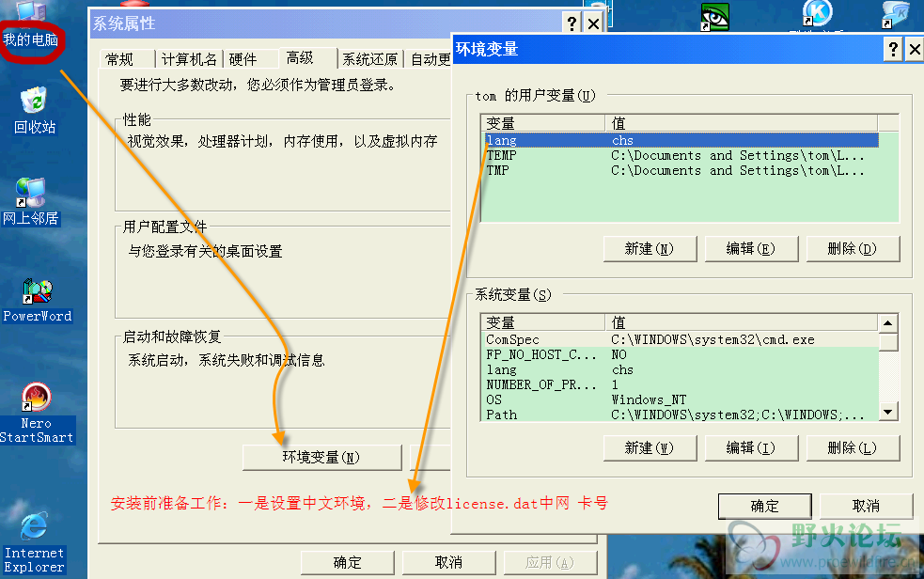
Task: Select the lang row in user variables
Action: click(x=681, y=140)
